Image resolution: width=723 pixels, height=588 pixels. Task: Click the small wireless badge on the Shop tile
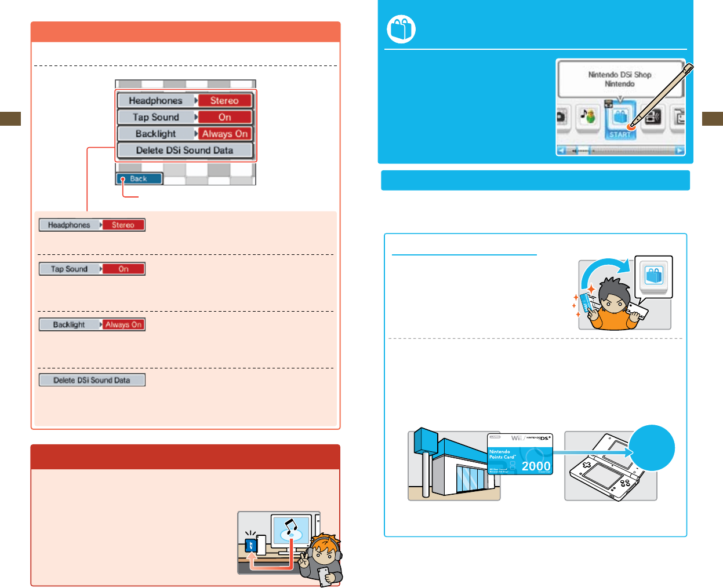[609, 104]
